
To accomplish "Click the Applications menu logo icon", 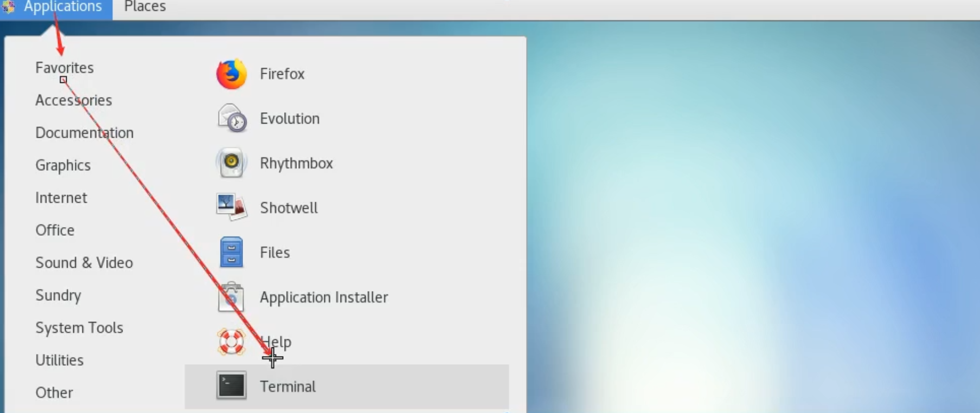I will 9,7.
